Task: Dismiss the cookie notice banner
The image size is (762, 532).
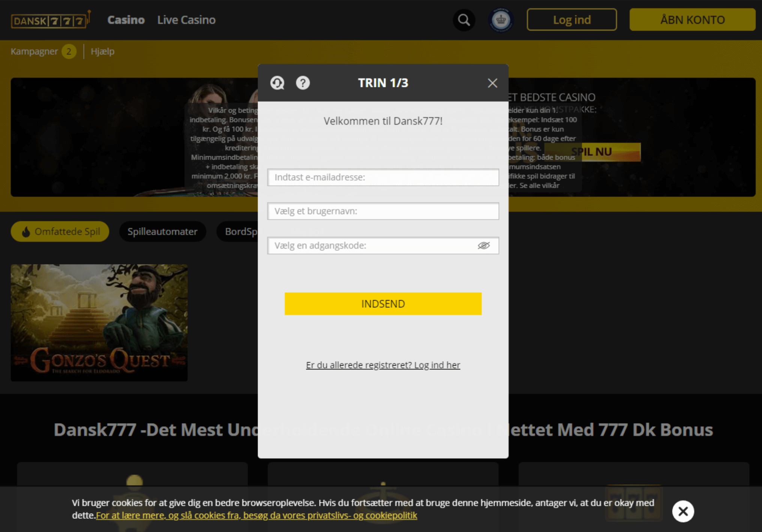Action: click(683, 511)
